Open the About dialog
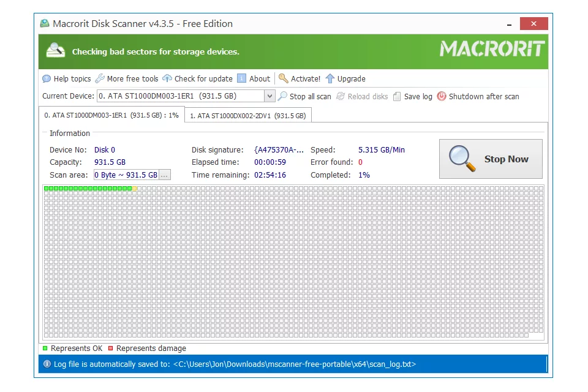Screen dimensions: 588x392 pyautogui.click(x=254, y=79)
